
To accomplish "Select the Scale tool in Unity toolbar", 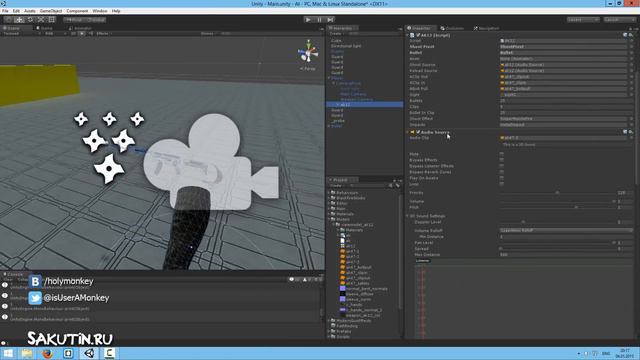I will click(x=41, y=20).
